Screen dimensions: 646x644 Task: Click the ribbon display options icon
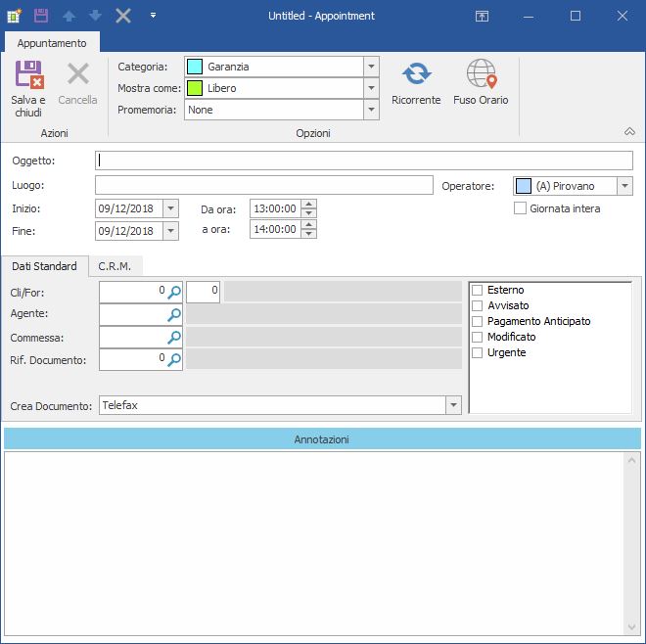click(482, 16)
